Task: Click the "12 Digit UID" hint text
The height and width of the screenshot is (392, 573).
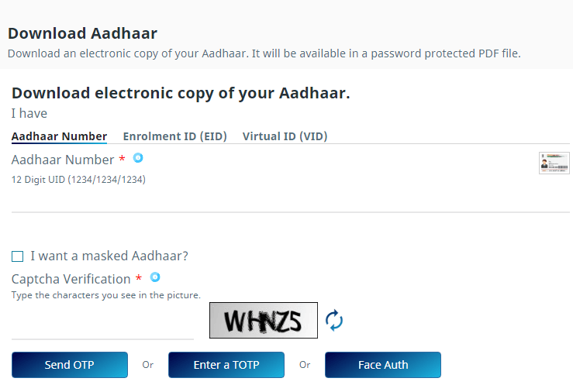Action: (x=78, y=180)
